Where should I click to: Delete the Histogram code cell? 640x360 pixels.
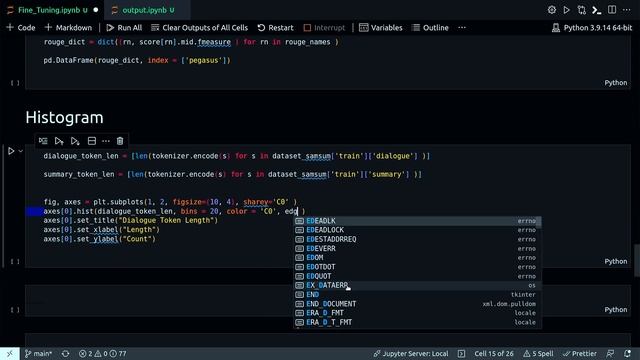coord(120,141)
